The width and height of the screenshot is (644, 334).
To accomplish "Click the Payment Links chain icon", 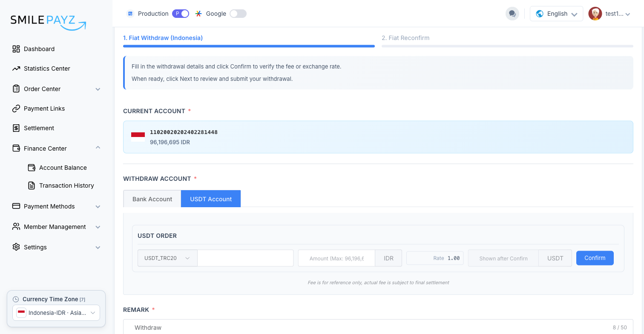I will (16, 108).
